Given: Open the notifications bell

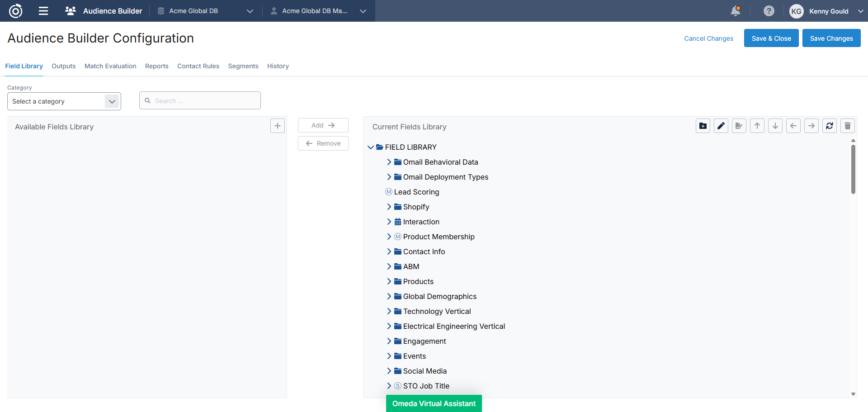Looking at the screenshot, I should coord(736,11).
